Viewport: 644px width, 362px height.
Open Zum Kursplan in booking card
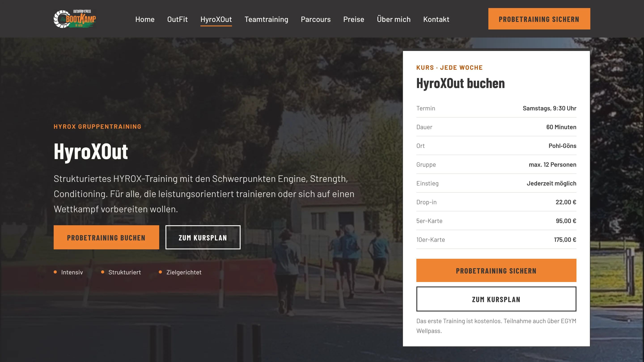coord(496,299)
